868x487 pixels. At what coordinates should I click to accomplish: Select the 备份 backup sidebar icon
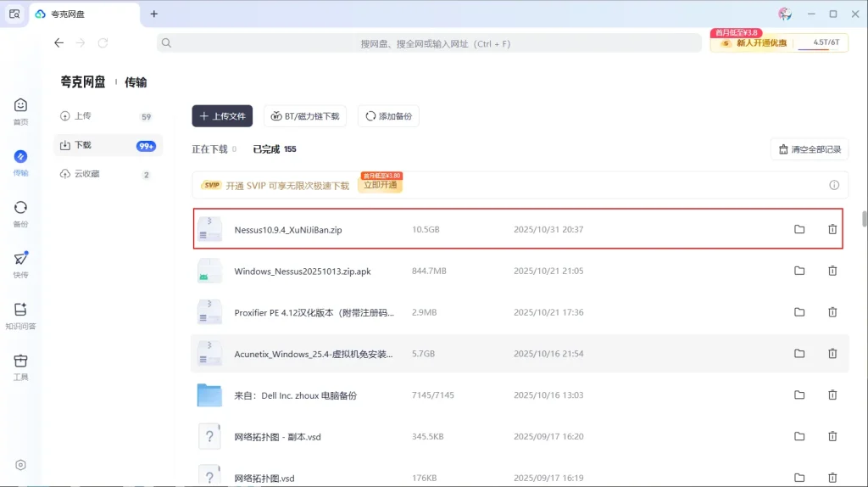[20, 212]
